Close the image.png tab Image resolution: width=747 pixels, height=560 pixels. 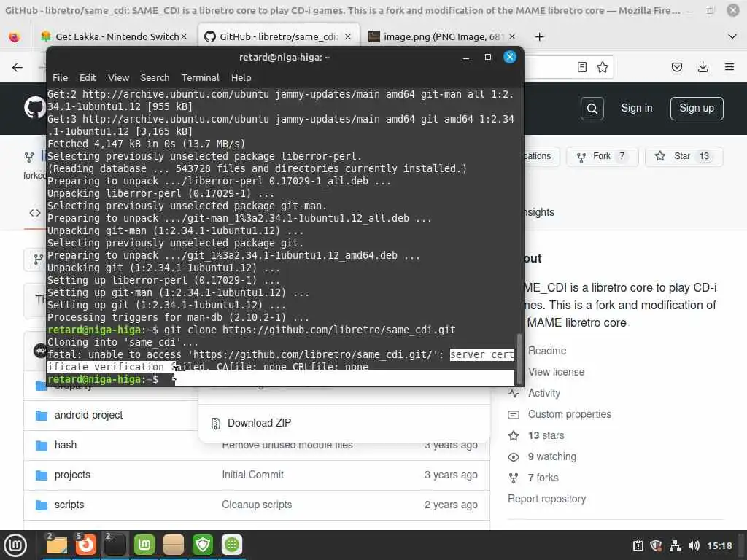[x=512, y=36]
